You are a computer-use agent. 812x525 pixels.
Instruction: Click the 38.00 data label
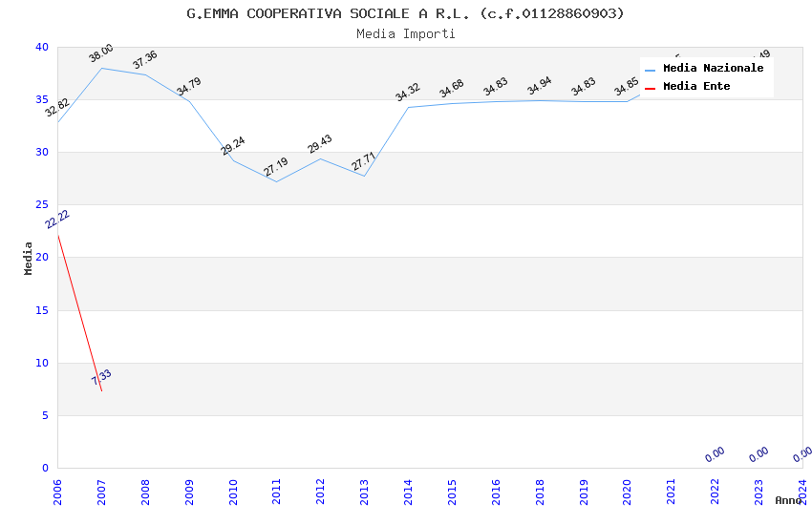click(101, 52)
